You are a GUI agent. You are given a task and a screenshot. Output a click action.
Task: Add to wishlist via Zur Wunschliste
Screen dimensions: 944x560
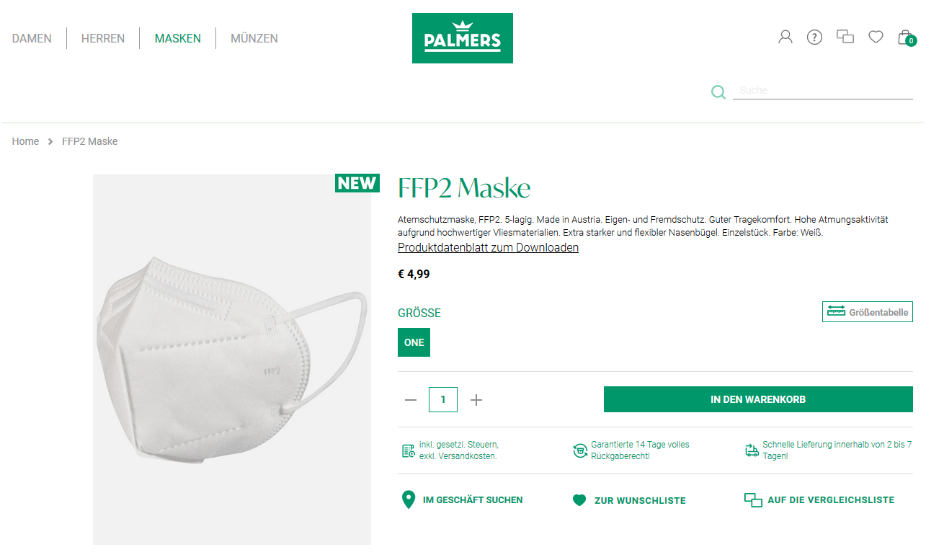click(628, 500)
